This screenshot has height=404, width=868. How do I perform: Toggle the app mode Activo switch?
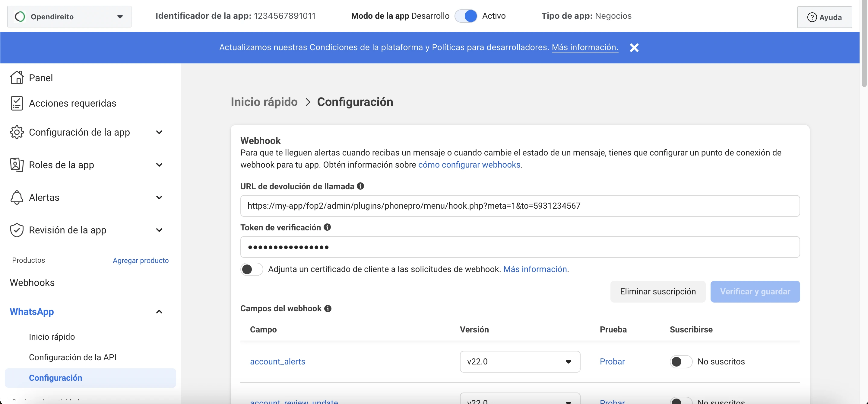coord(466,15)
